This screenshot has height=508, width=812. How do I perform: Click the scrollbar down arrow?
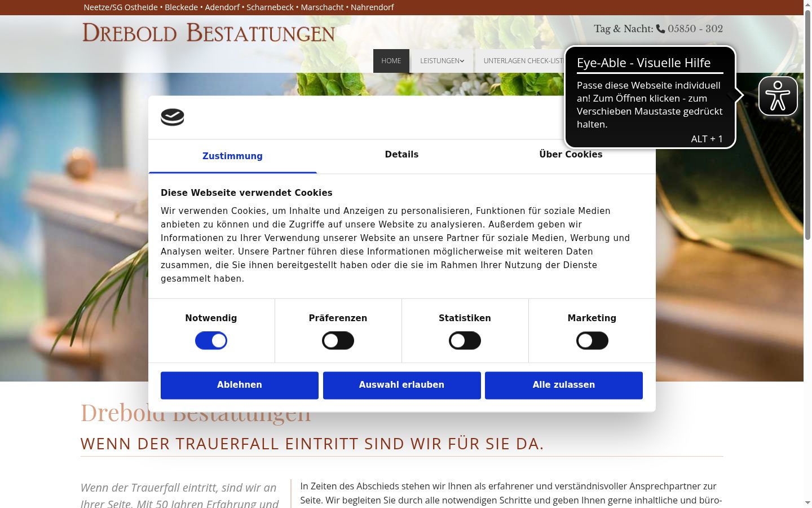click(807, 503)
